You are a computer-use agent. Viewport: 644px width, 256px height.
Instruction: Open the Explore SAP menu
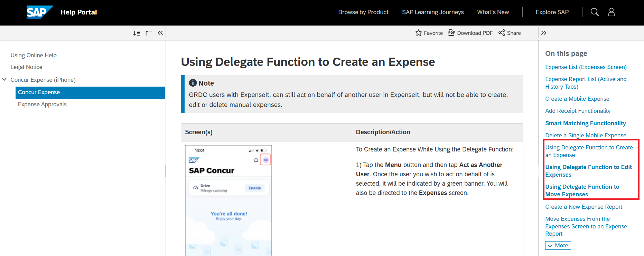tap(552, 12)
